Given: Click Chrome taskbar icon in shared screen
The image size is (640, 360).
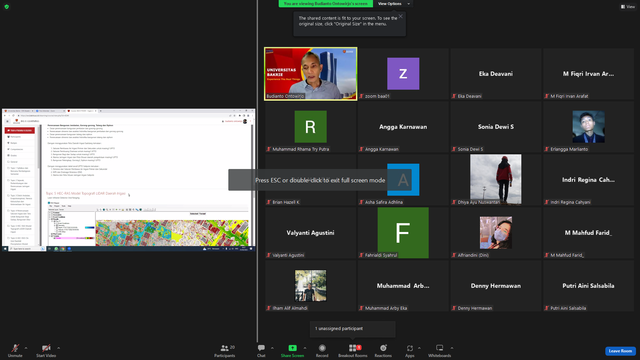Looking at the screenshot, I should [x=62, y=249].
